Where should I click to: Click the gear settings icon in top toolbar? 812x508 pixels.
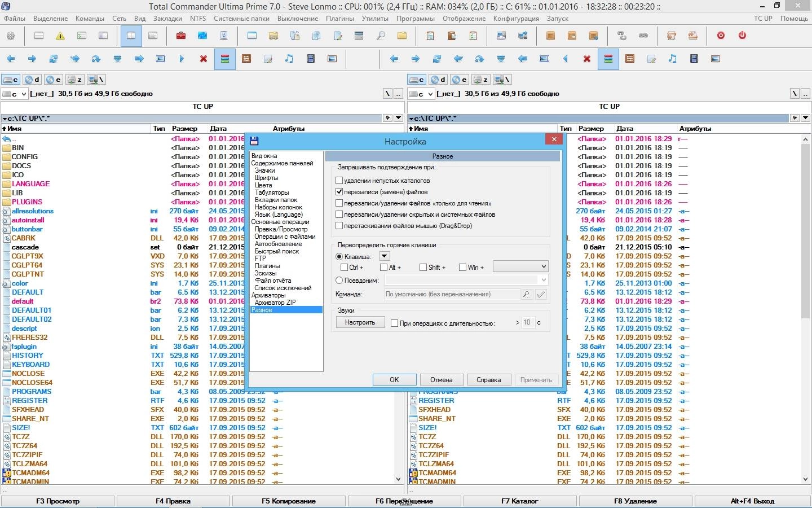pyautogui.click(x=11, y=36)
